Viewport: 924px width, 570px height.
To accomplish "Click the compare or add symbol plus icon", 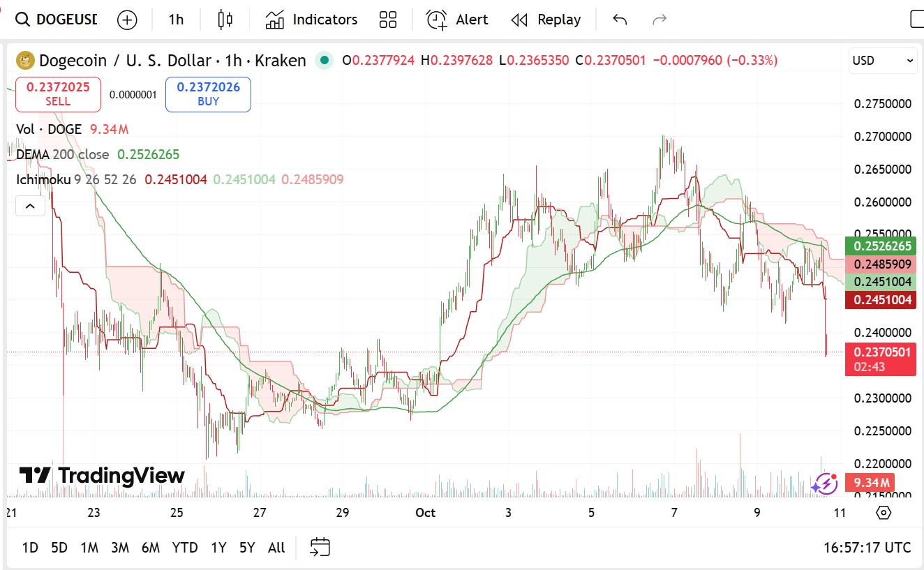I will (127, 20).
